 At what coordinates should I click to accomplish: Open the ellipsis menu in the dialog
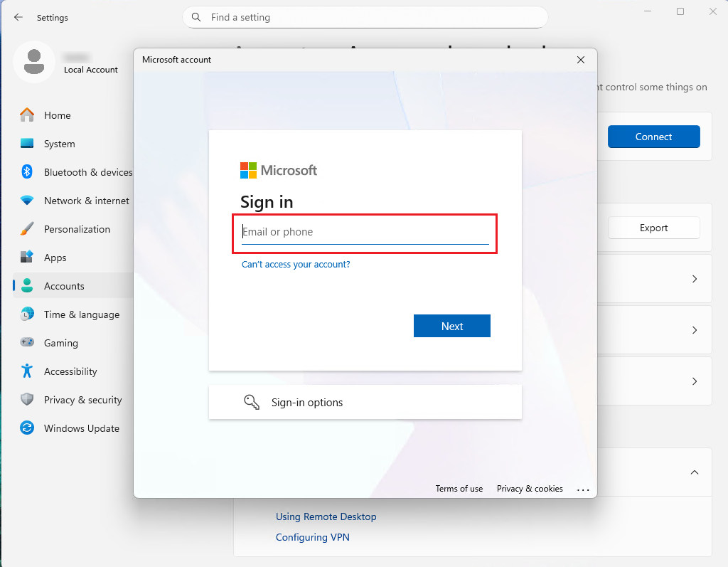[x=583, y=489]
